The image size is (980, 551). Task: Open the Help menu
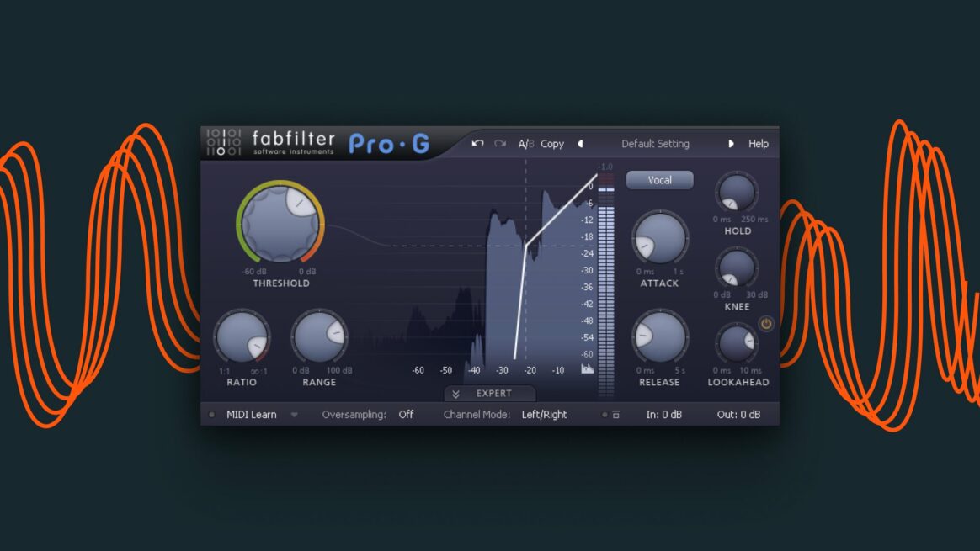pyautogui.click(x=759, y=143)
